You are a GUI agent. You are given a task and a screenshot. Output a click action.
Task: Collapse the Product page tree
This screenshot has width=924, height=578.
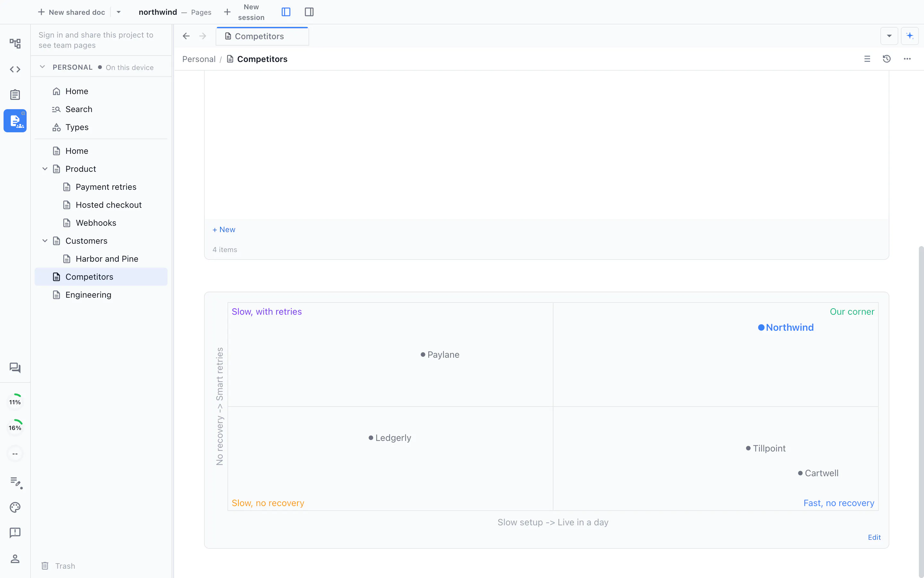tap(45, 169)
